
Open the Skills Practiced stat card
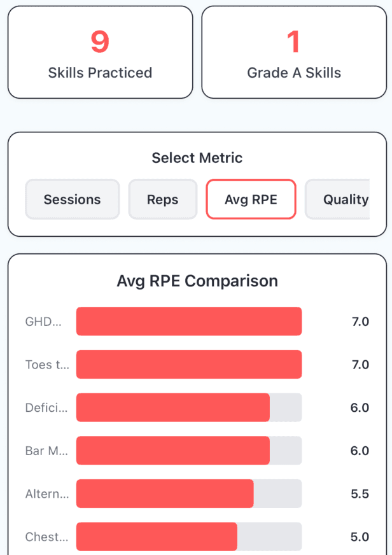(100, 52)
